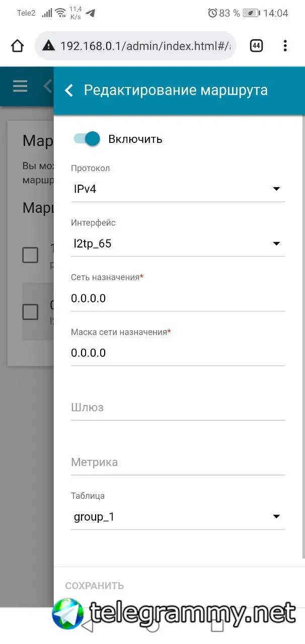Tap the browser home icon
305x644 pixels.
pyautogui.click(x=17, y=46)
